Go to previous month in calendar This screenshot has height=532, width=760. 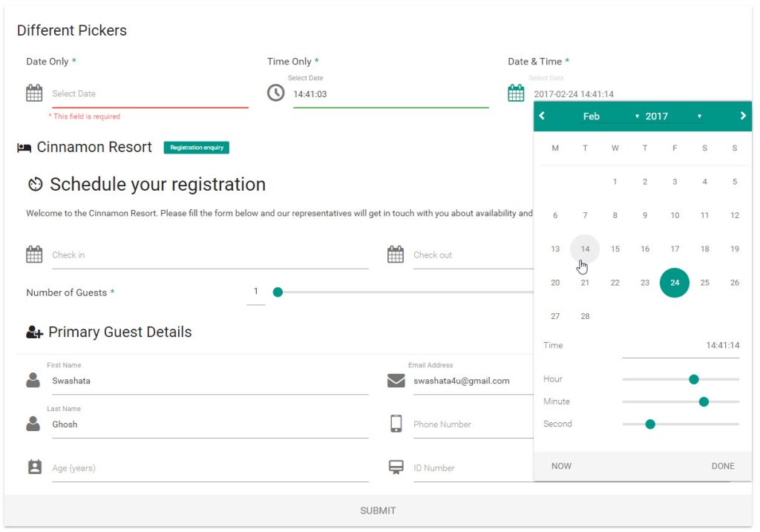[x=543, y=116]
